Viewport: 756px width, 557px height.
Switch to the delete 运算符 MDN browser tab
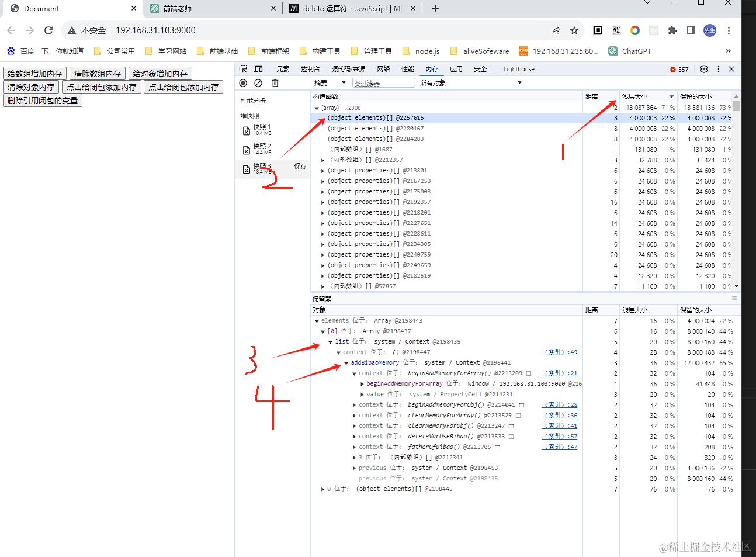[353, 8]
